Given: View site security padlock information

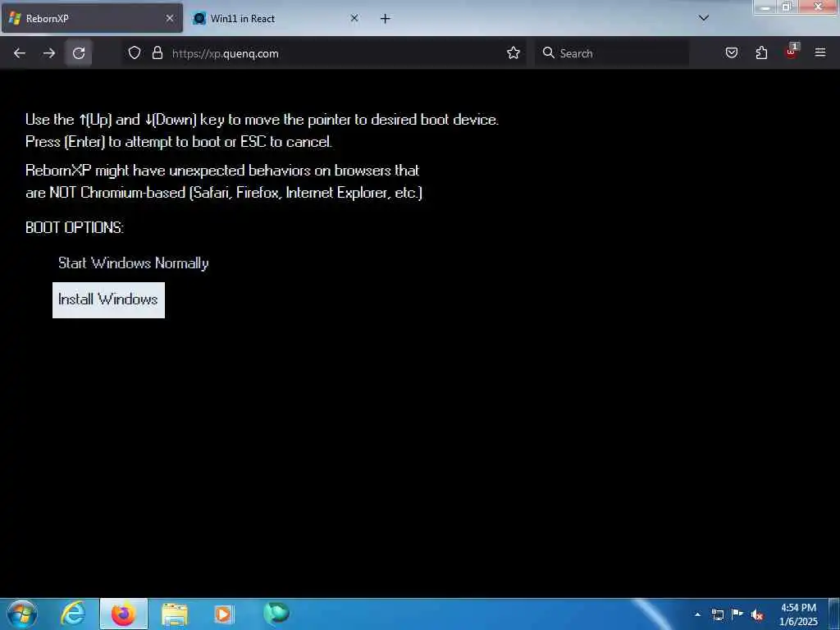Looking at the screenshot, I should pos(157,53).
